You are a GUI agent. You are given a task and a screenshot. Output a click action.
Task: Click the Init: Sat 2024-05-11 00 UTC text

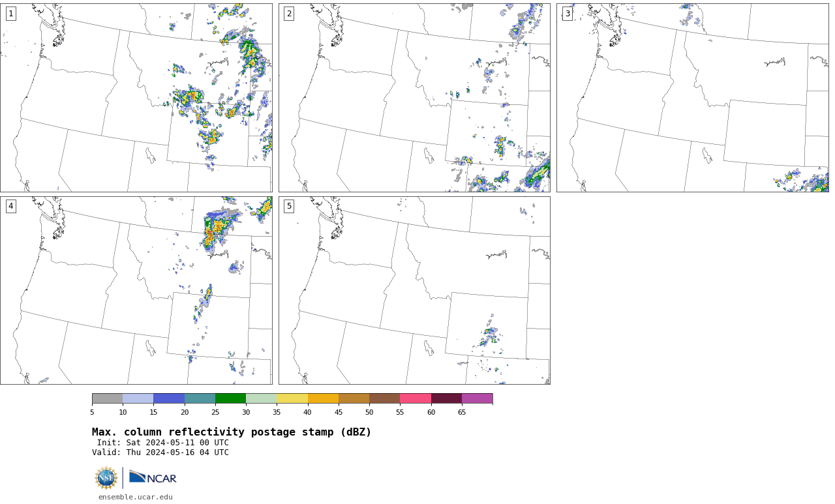tap(163, 443)
